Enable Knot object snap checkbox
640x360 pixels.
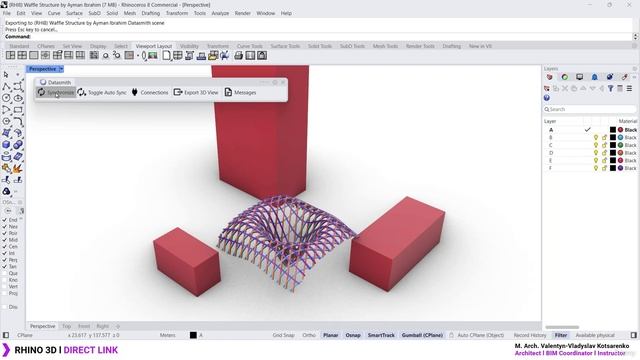[x=5, y=280]
